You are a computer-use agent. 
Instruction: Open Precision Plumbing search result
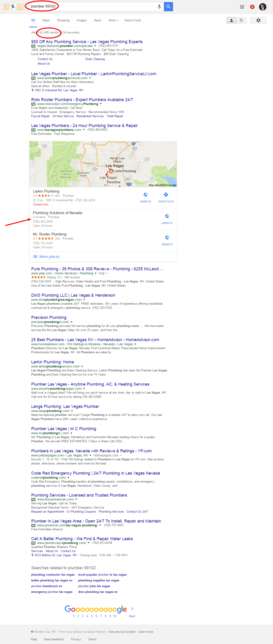(48, 318)
